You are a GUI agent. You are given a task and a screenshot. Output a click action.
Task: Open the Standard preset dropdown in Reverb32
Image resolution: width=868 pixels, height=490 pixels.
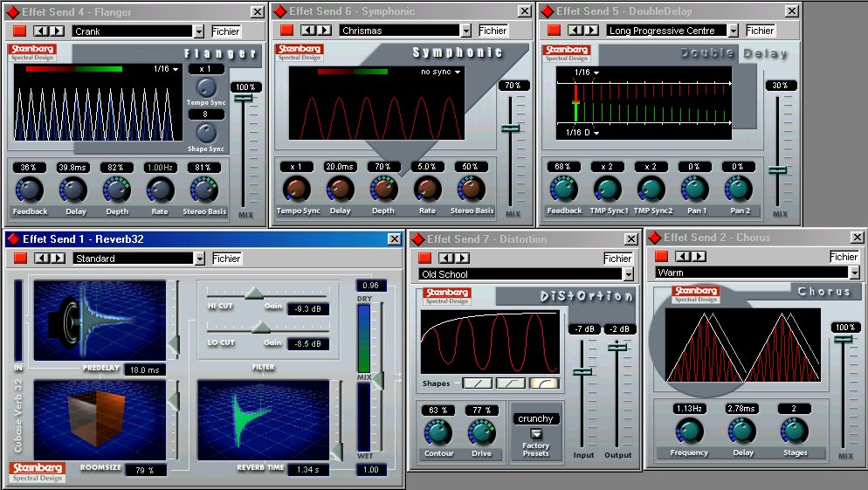(x=200, y=259)
